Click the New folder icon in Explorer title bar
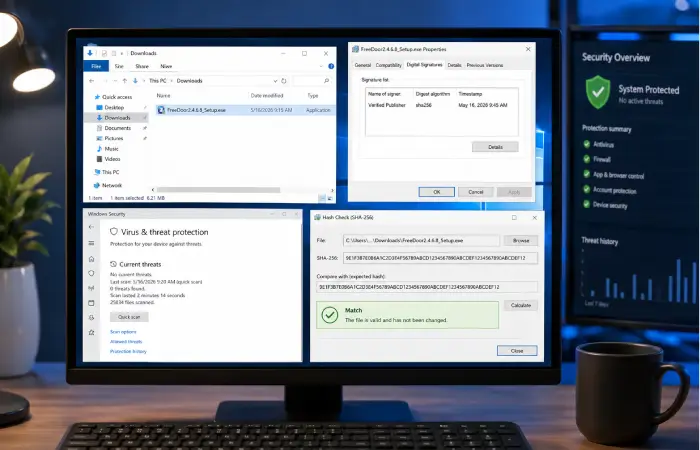Image resolution: width=700 pixels, height=450 pixels. pyautogui.click(x=114, y=53)
